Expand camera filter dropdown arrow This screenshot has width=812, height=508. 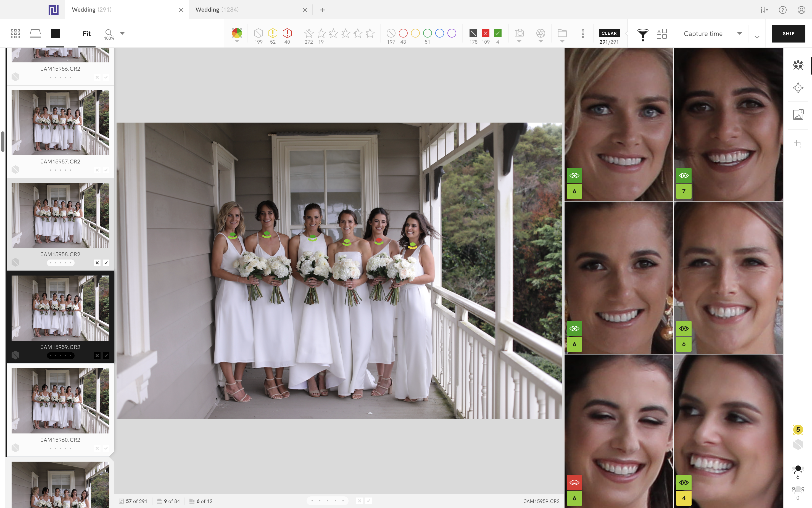pyautogui.click(x=519, y=42)
